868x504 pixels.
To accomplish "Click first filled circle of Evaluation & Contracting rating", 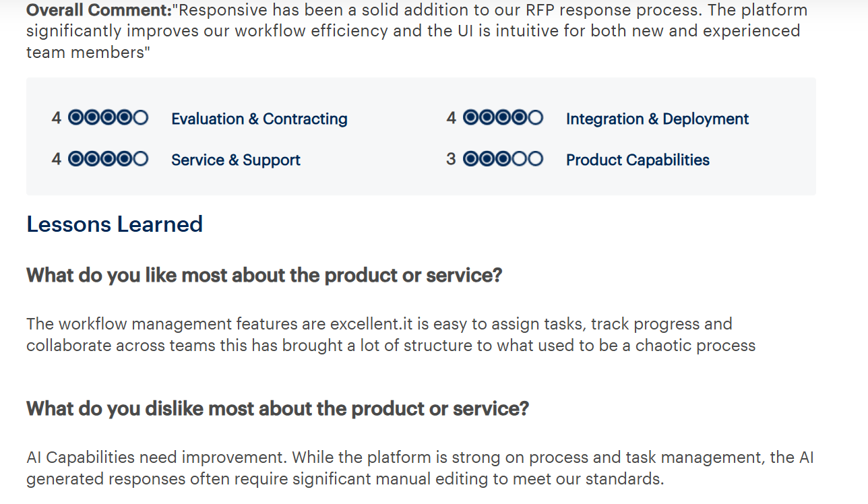I will [76, 118].
